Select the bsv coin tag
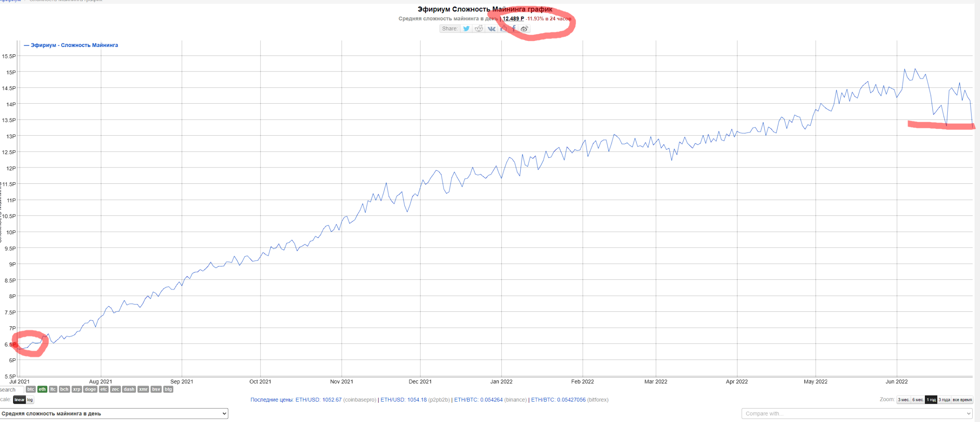The width and height of the screenshot is (980, 422). coord(156,389)
